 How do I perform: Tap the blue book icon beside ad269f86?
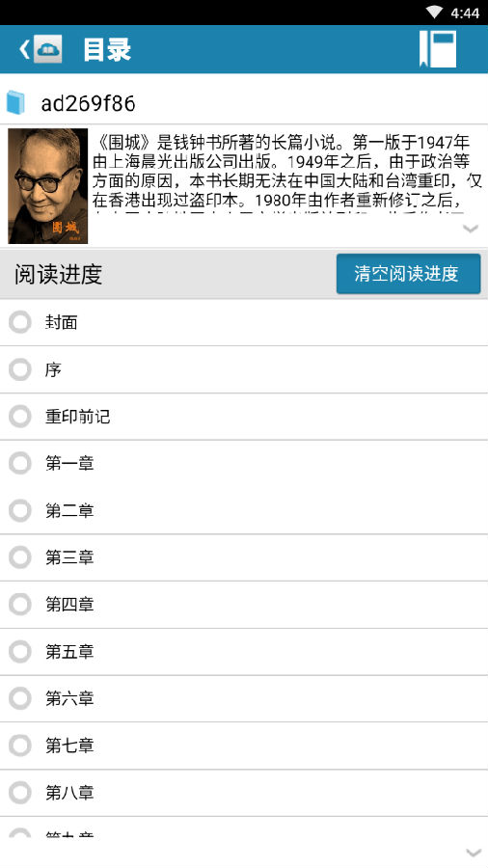(16, 103)
